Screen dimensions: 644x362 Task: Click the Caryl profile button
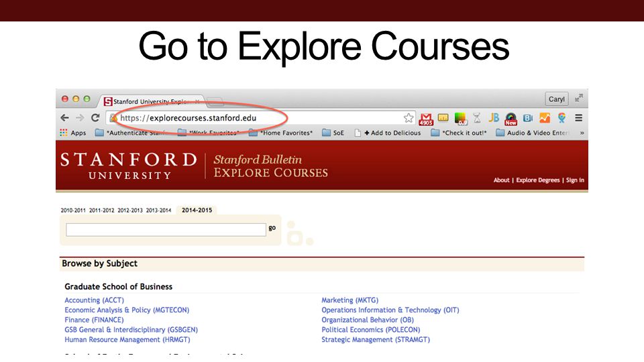coord(557,99)
